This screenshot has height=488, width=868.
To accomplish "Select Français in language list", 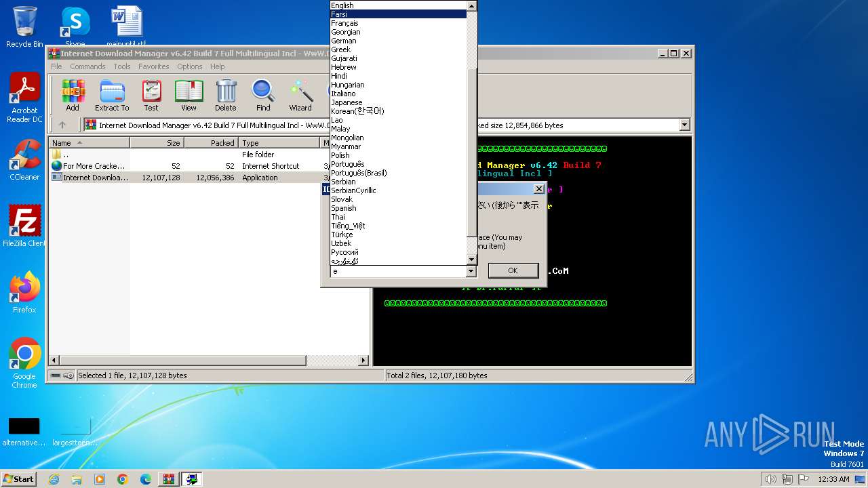I will (398, 23).
